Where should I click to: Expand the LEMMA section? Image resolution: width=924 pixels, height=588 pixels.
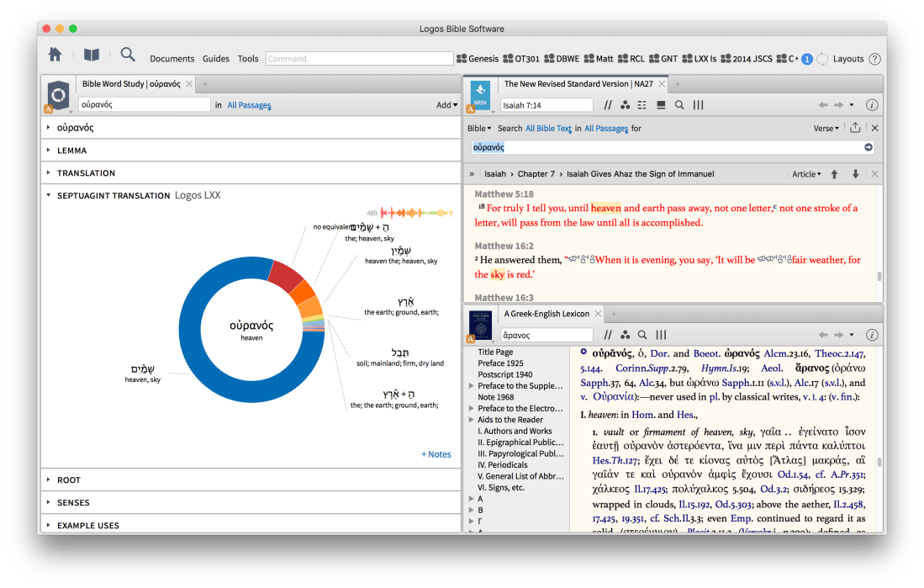[x=71, y=151]
